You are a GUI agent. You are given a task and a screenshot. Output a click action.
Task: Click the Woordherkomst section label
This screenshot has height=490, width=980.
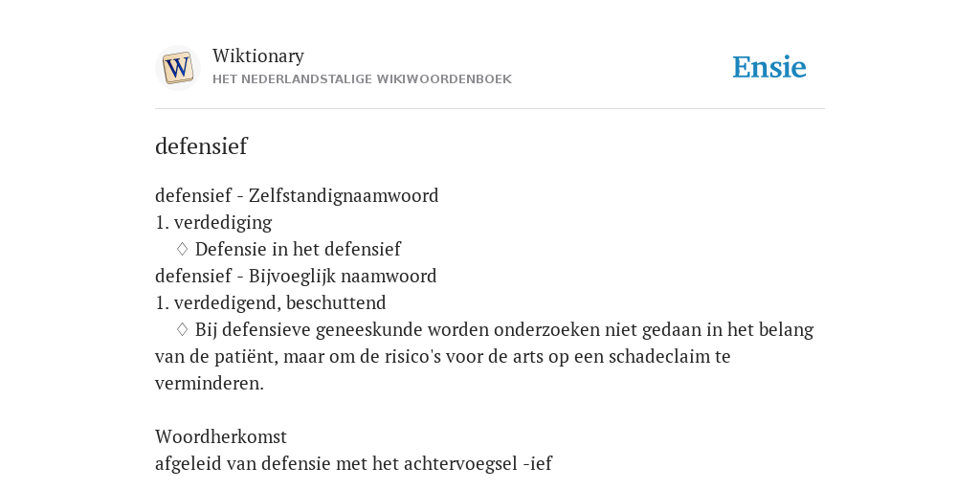tap(221, 436)
